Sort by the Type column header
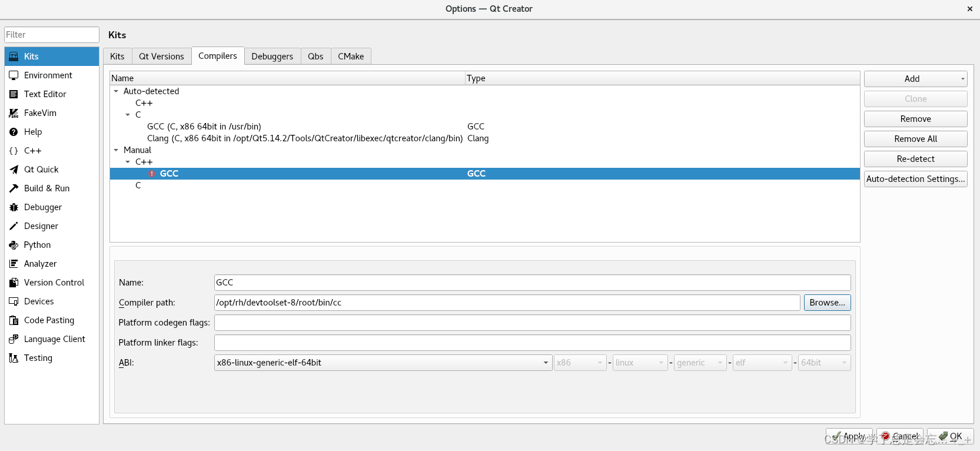This screenshot has height=451, width=980. pos(662,78)
